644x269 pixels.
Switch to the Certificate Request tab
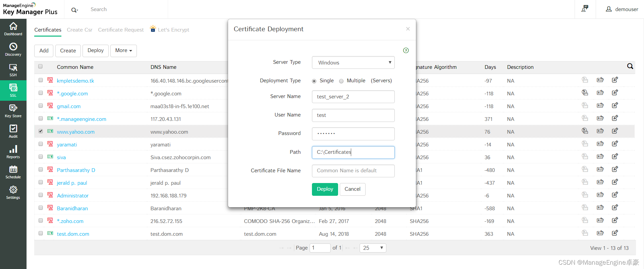tap(121, 30)
